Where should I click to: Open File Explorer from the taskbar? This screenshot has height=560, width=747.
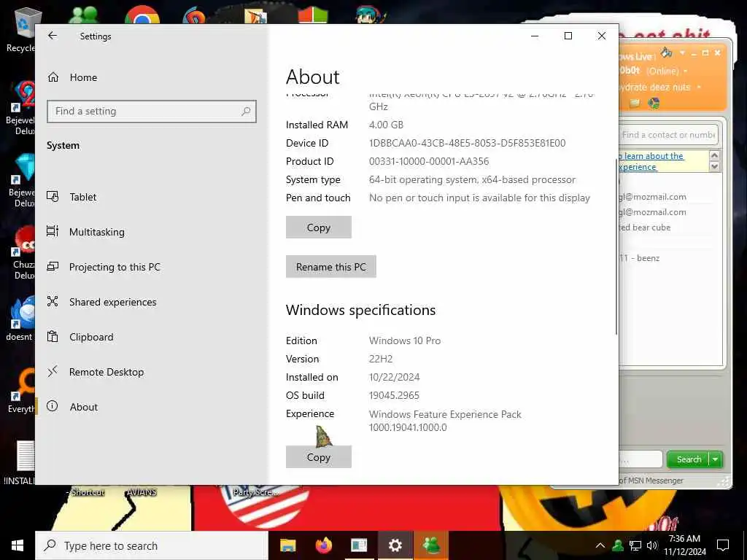(x=287, y=545)
